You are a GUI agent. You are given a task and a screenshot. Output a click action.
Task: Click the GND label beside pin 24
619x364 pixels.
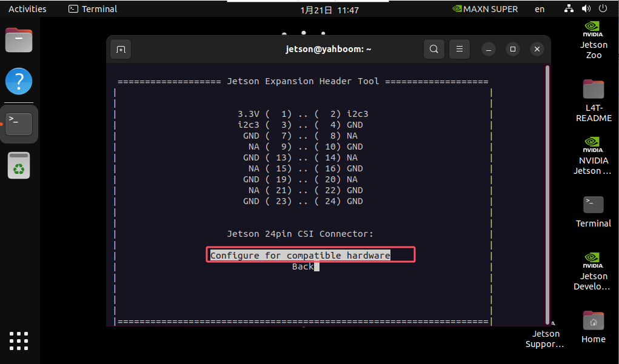(355, 201)
